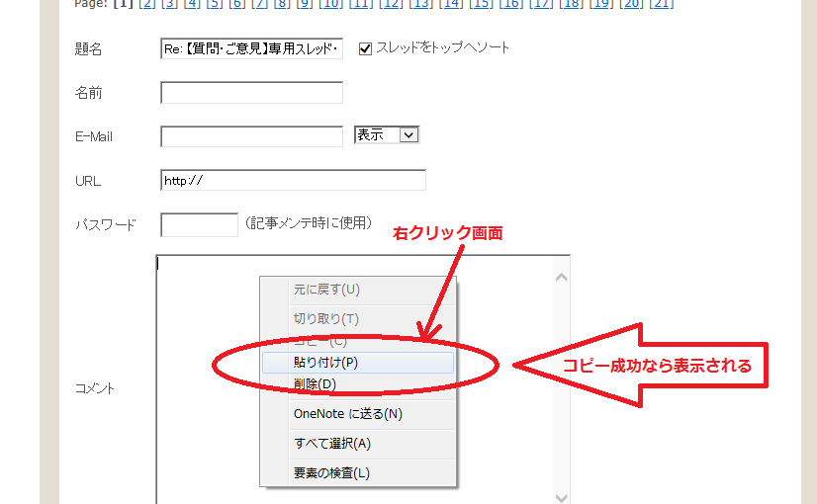Viewport: 817px width, 504px height.
Task: Click the 題名 subject input field
Action: pos(251,48)
